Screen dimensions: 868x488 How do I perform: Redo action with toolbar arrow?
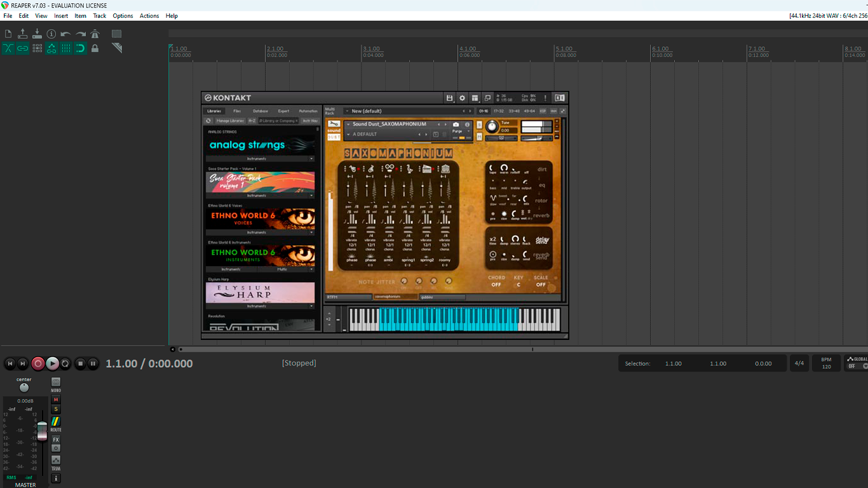(x=81, y=34)
